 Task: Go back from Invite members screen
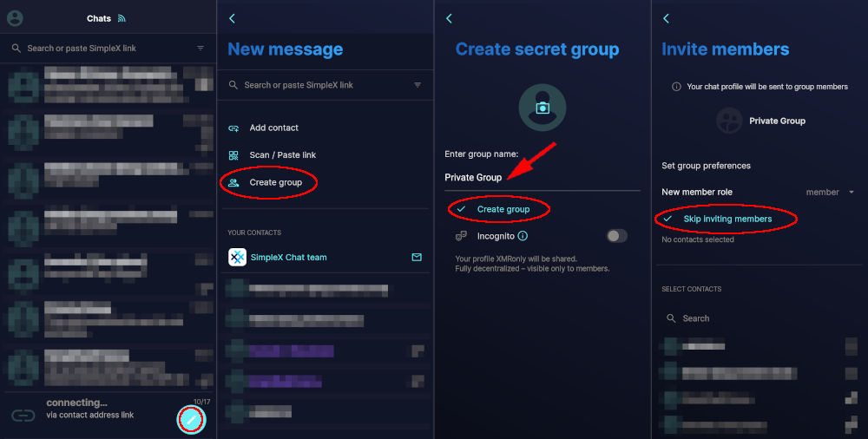point(666,18)
